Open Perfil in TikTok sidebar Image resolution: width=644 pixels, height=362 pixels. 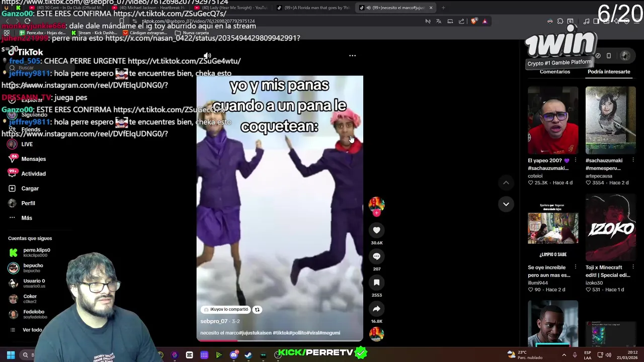[x=22, y=203]
